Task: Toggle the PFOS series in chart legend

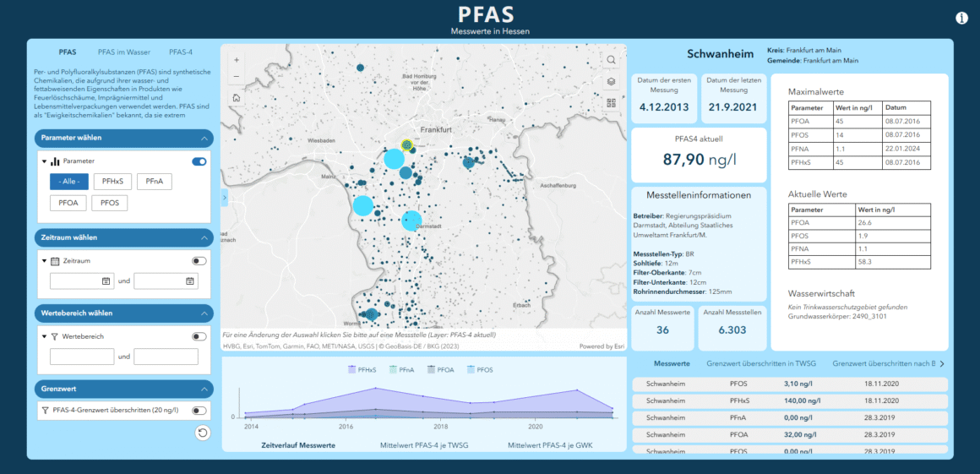Action: pyautogui.click(x=480, y=370)
